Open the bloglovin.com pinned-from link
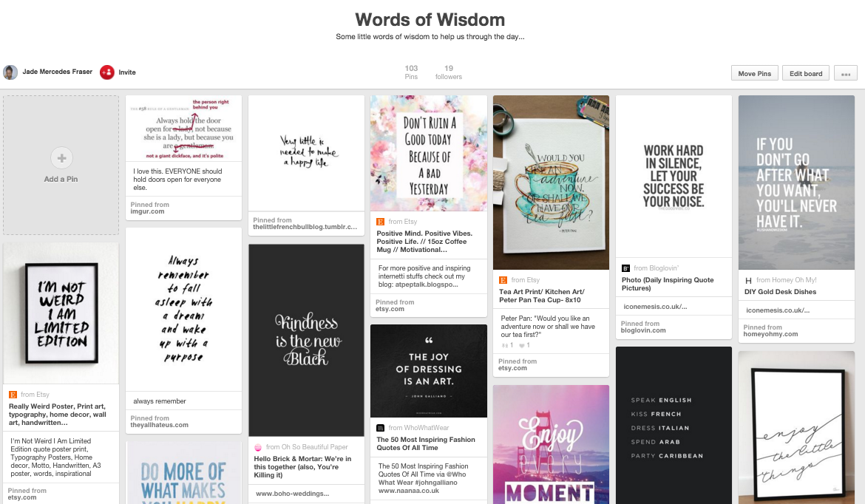This screenshot has height=504, width=865. pos(643,330)
